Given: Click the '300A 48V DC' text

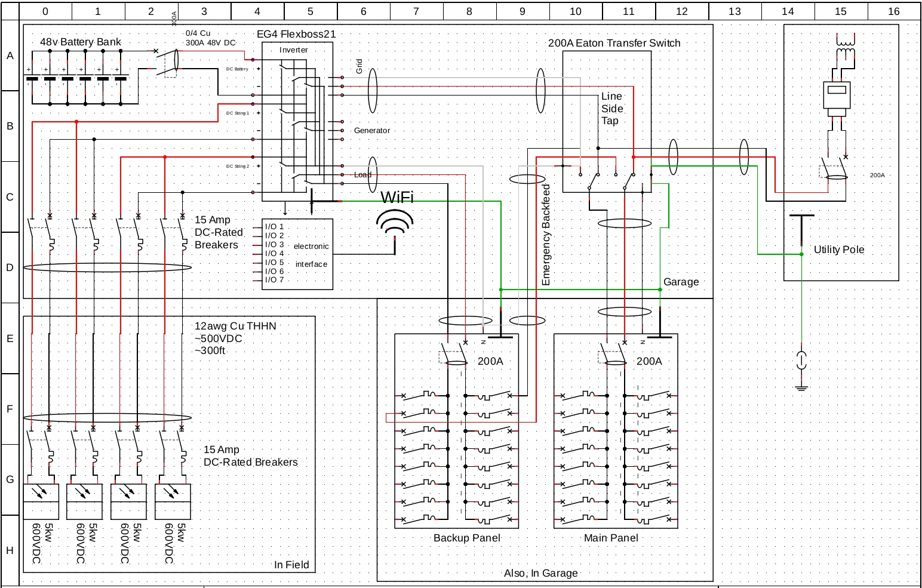Looking at the screenshot, I should pos(211,43).
